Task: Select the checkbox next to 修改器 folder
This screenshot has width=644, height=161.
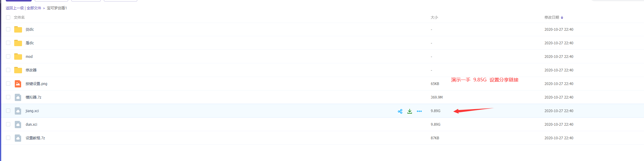Action: tap(8, 70)
